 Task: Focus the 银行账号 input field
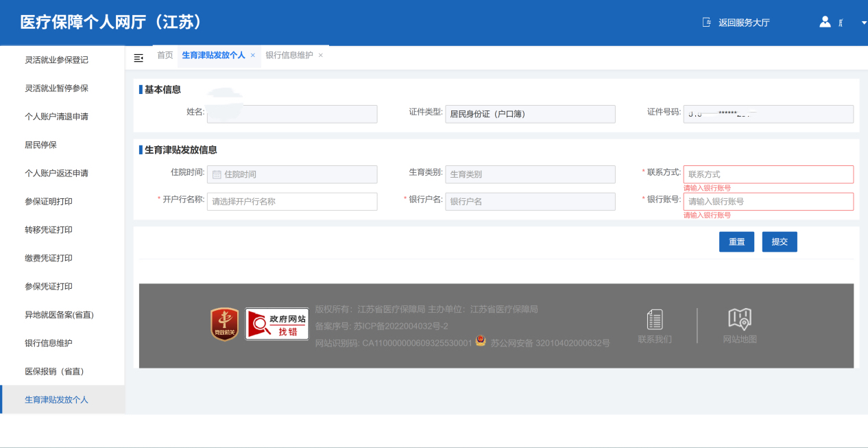(x=768, y=202)
